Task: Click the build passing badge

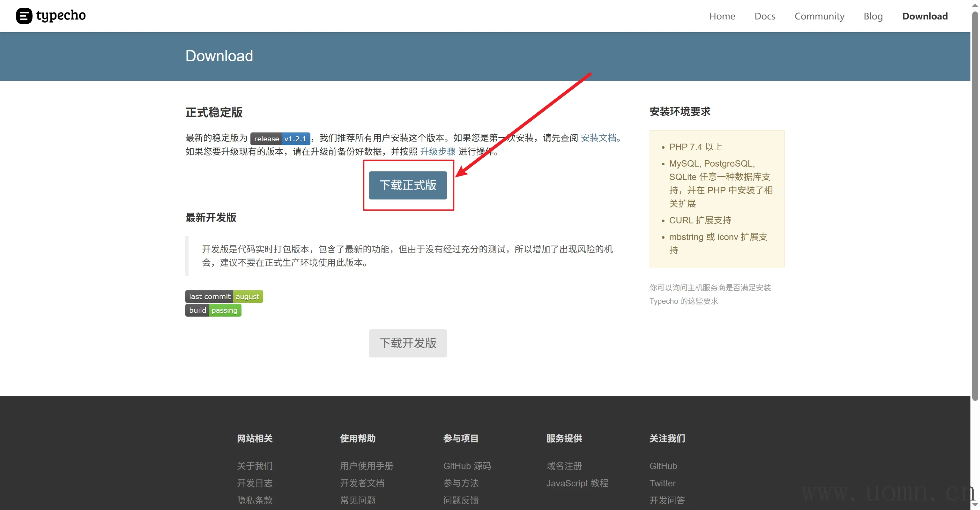Action: pos(213,310)
